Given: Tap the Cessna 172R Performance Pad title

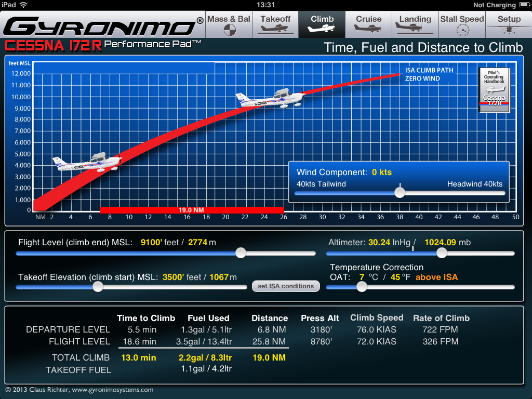Looking at the screenshot, I should 103,45.
